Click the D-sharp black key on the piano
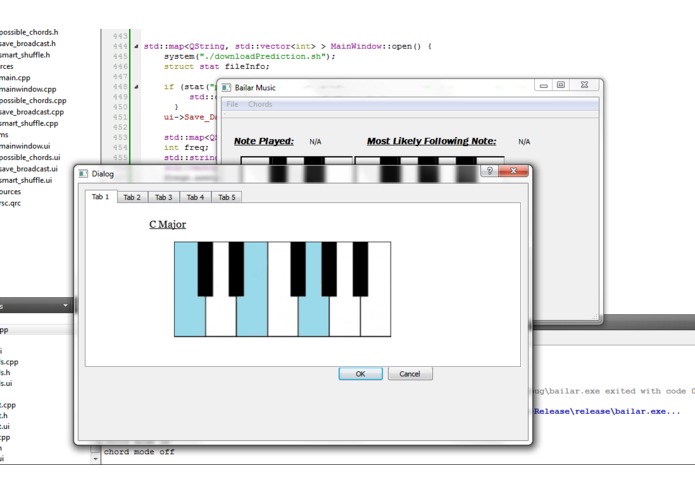 [x=236, y=269]
